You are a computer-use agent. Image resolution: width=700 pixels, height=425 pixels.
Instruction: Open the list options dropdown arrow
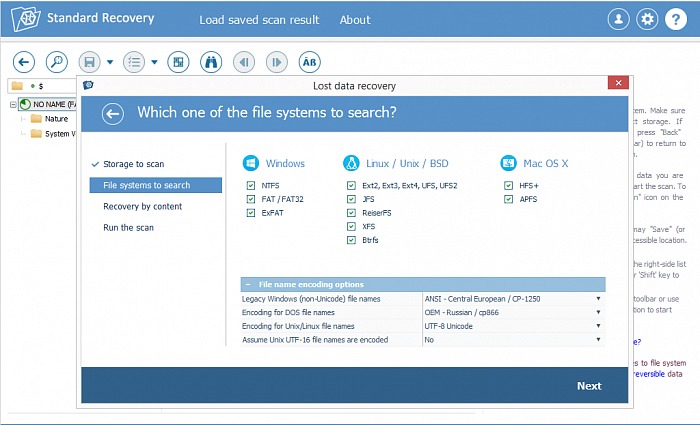pyautogui.click(x=154, y=62)
